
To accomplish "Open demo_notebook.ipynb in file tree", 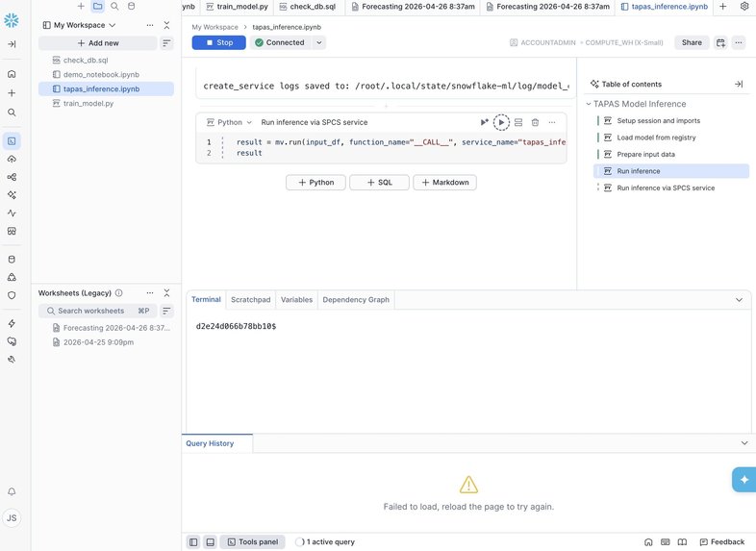I will (x=106, y=75).
